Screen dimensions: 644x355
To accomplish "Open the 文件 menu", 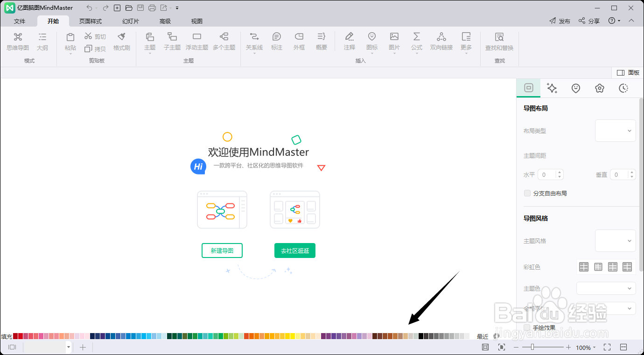I will tap(20, 21).
